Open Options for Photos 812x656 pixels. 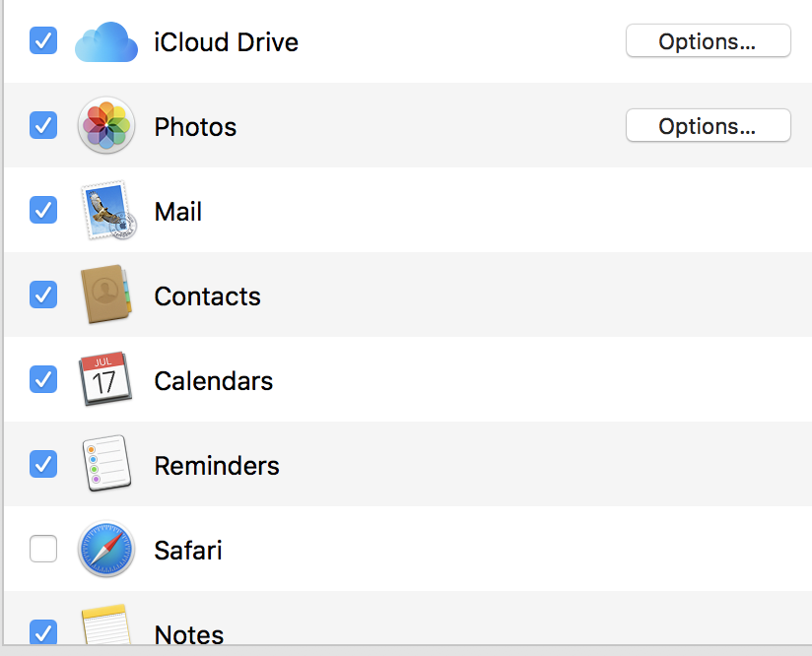point(708,125)
